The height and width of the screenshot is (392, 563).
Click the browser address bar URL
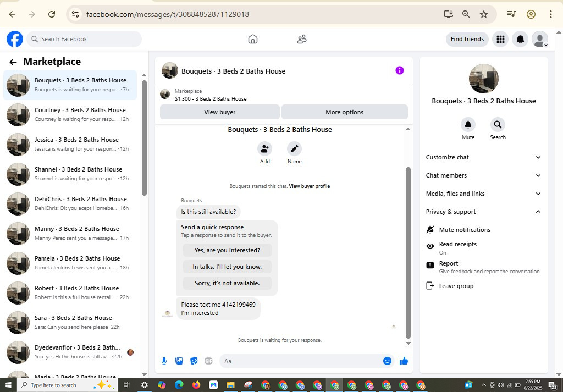pos(167,14)
